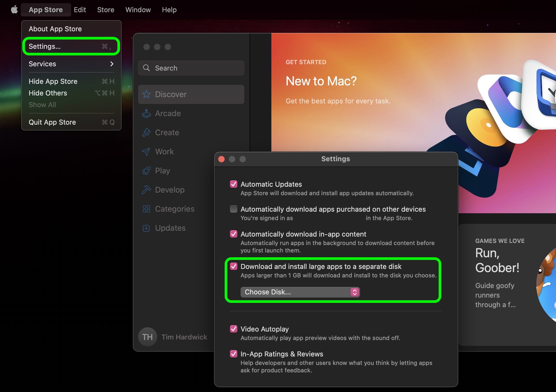Disable Automatic Updates
The image size is (556, 392).
(234, 184)
